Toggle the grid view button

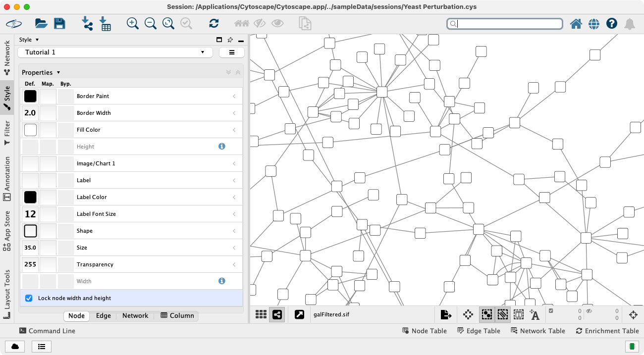(261, 314)
